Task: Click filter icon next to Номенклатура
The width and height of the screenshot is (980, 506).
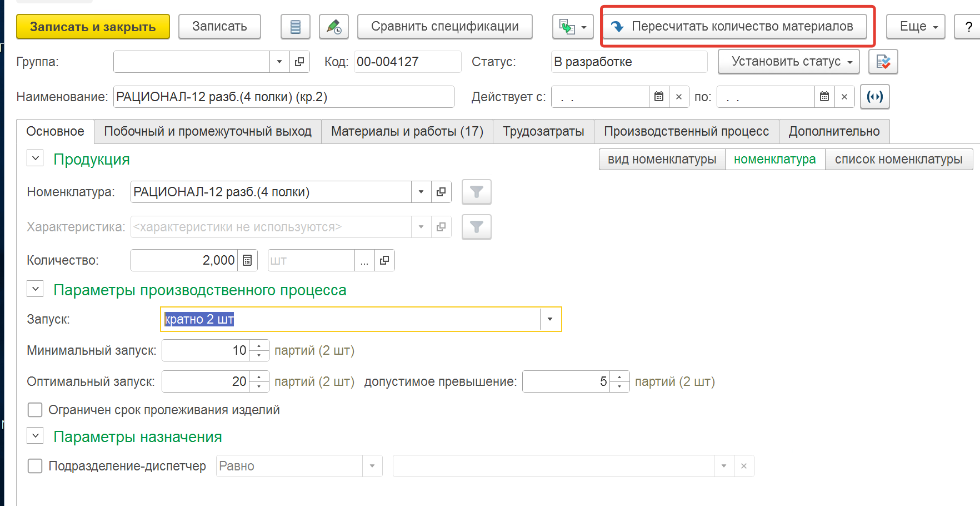Action: pos(476,192)
